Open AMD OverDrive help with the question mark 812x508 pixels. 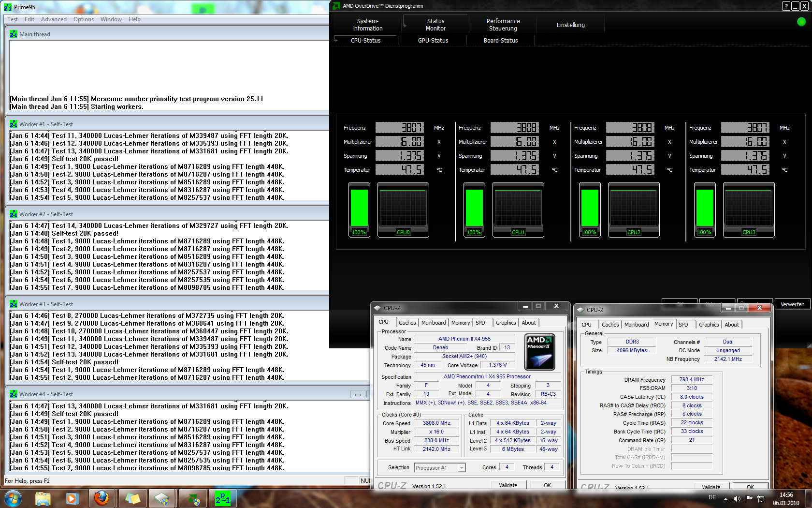pyautogui.click(x=786, y=6)
